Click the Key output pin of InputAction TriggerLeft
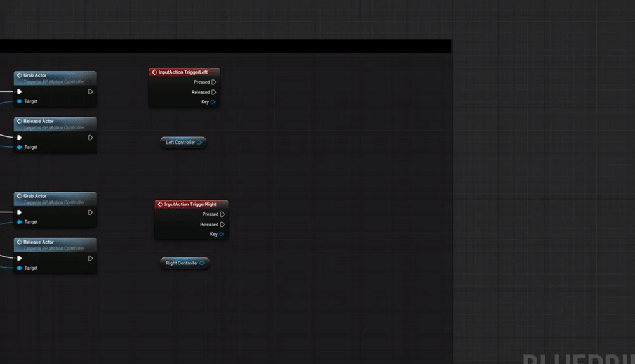 [213, 102]
